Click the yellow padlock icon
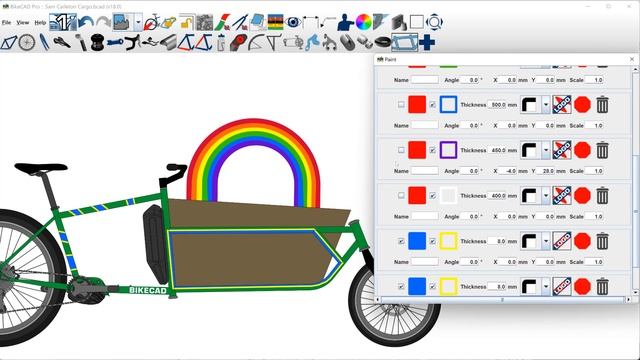 pyautogui.click(x=187, y=22)
